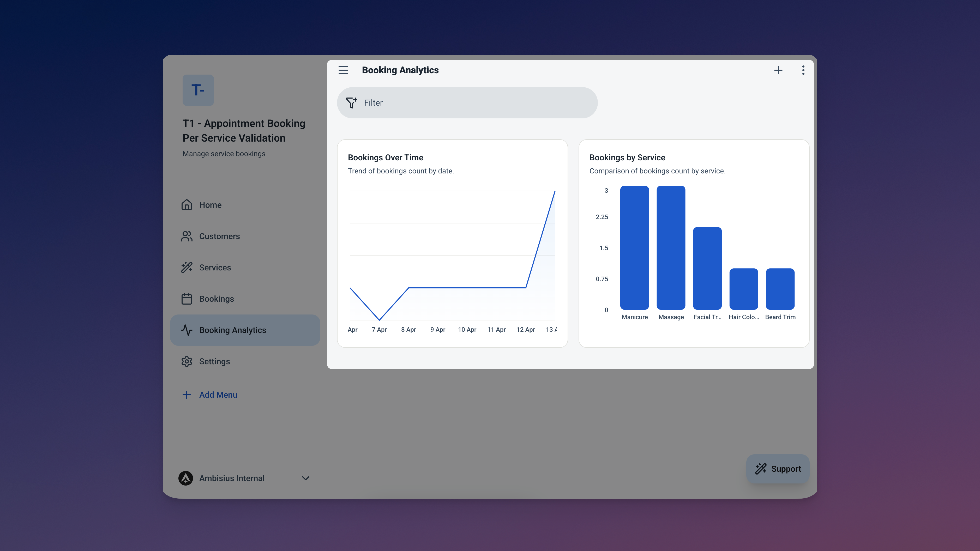980x551 pixels.
Task: Open the Bookings menu item
Action: (x=217, y=299)
